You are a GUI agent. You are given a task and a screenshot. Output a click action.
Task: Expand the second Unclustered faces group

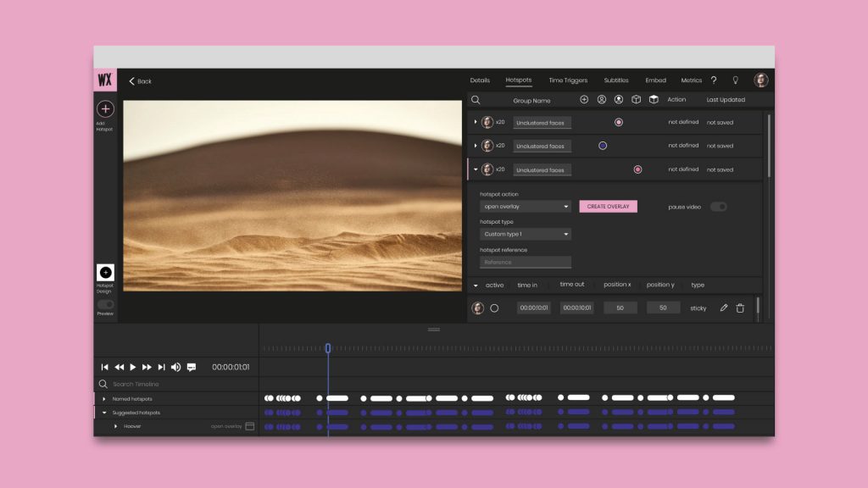click(476, 146)
